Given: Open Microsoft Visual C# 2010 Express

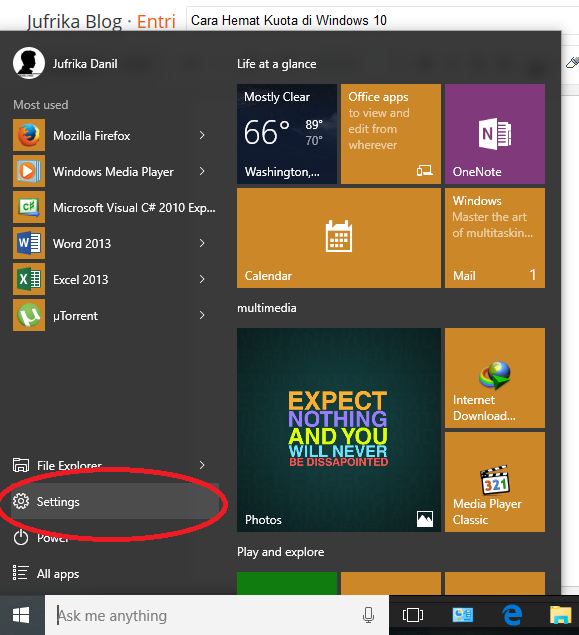Looking at the screenshot, I should point(115,207).
